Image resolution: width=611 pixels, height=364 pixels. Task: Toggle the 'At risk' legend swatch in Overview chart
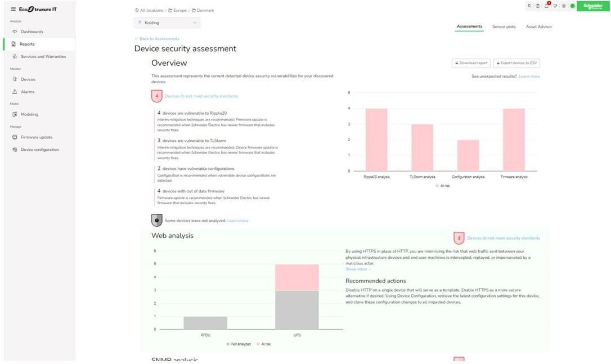point(437,185)
